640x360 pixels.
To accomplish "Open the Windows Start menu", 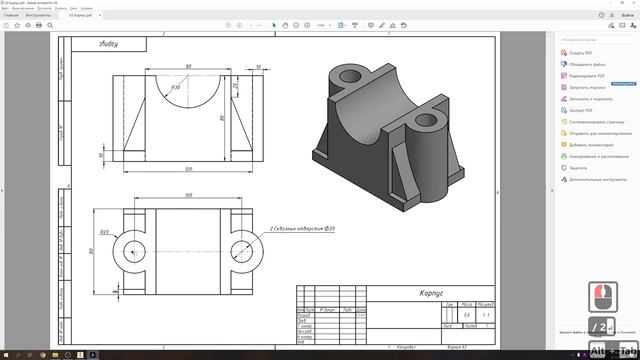I will point(6,355).
